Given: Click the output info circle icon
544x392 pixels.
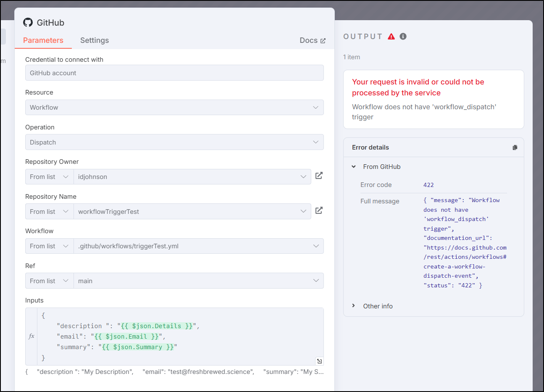Looking at the screenshot, I should pos(403,37).
